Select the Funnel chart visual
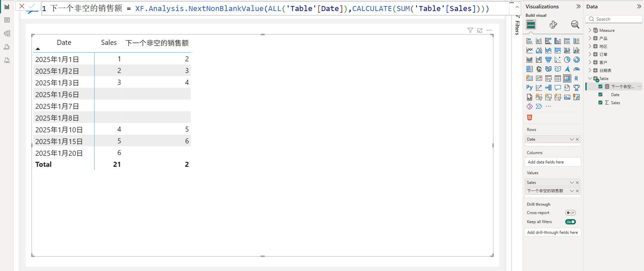644x271 pixels. (548, 60)
